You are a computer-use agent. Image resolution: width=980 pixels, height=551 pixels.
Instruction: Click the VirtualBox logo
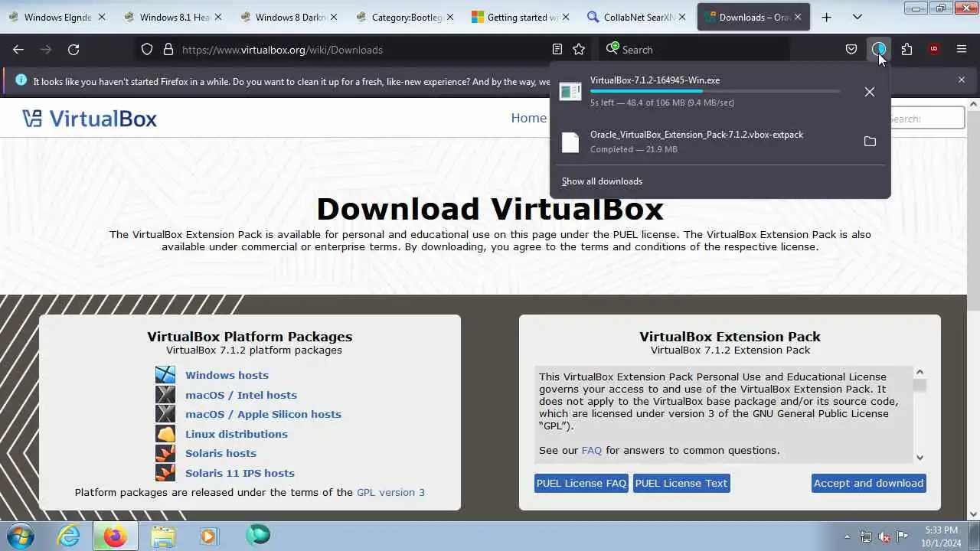click(90, 119)
